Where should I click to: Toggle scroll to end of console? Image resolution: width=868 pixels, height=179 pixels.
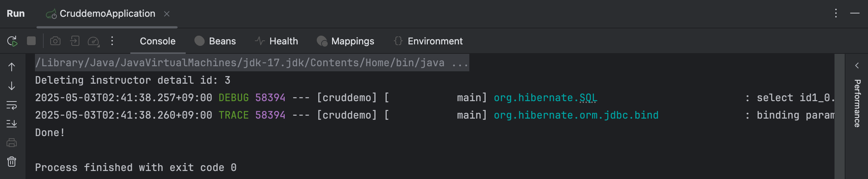coord(12,124)
